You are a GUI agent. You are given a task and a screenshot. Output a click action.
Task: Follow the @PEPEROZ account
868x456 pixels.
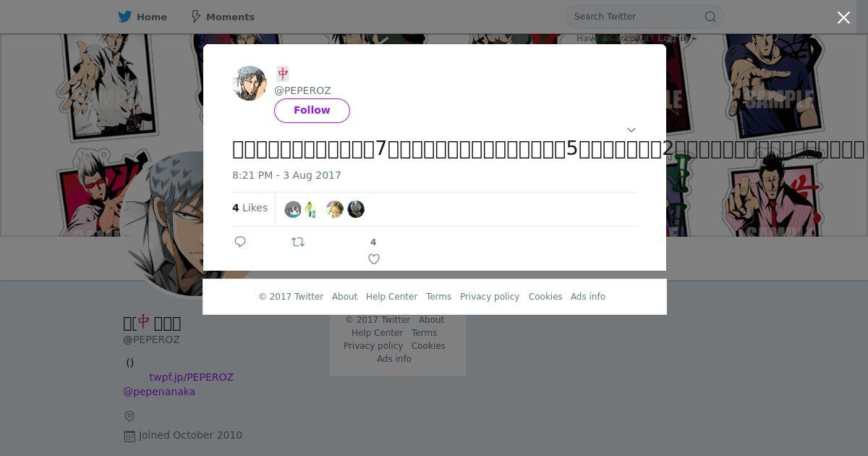312,110
